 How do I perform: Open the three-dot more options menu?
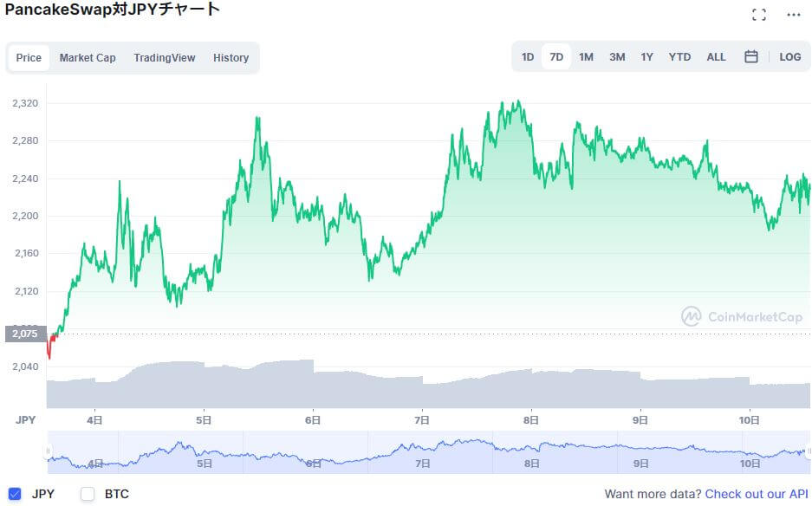tap(794, 15)
